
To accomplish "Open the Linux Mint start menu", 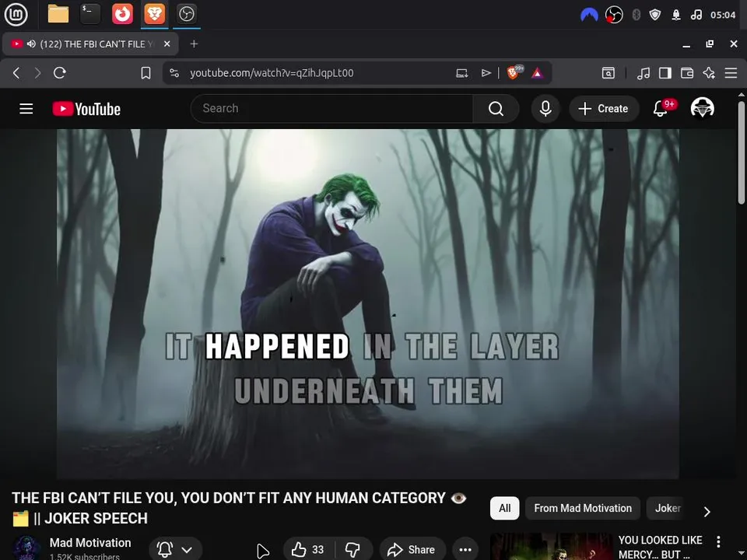I will [x=16, y=14].
